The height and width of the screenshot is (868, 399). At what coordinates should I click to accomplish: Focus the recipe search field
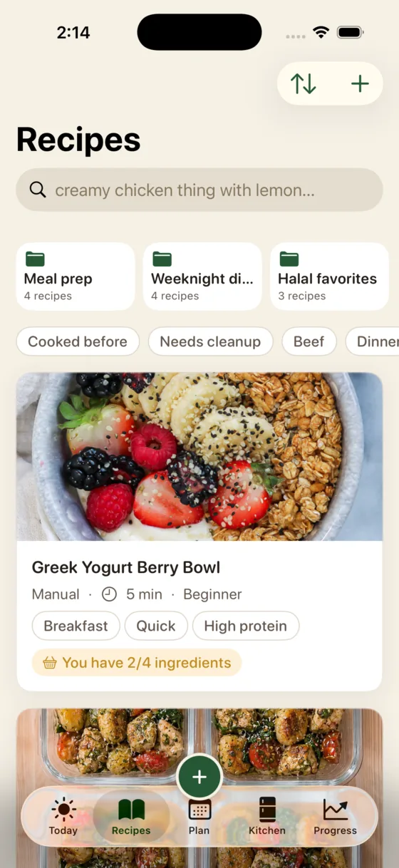coord(199,190)
